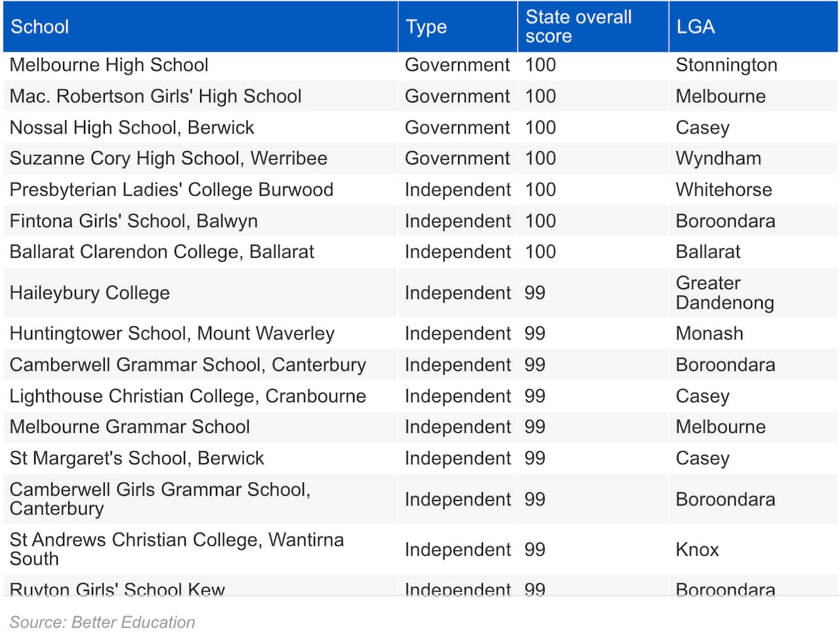Click Greater Dandenong LGA cell
Viewport: 840px width, 639px height.
[724, 293]
